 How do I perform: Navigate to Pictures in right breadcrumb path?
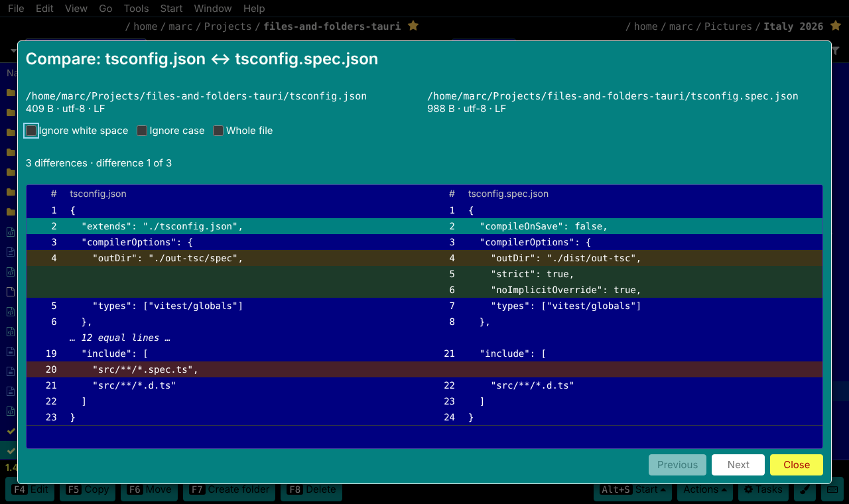(x=728, y=27)
